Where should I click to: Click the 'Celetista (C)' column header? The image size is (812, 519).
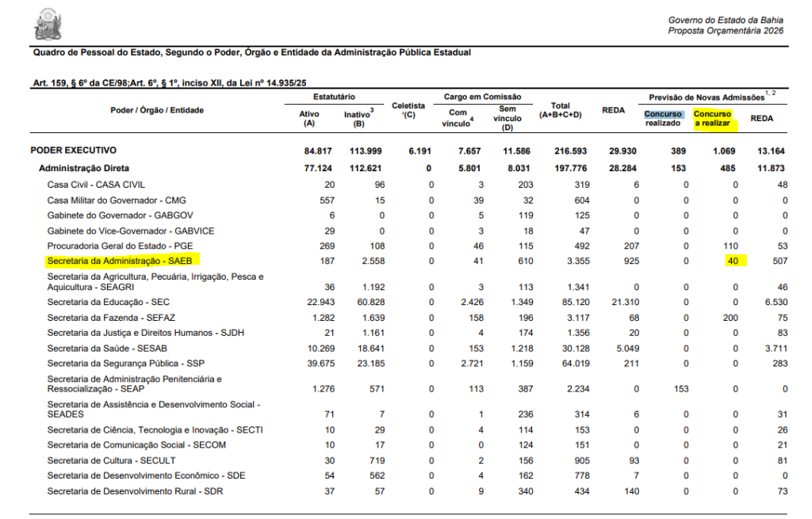[x=408, y=110]
